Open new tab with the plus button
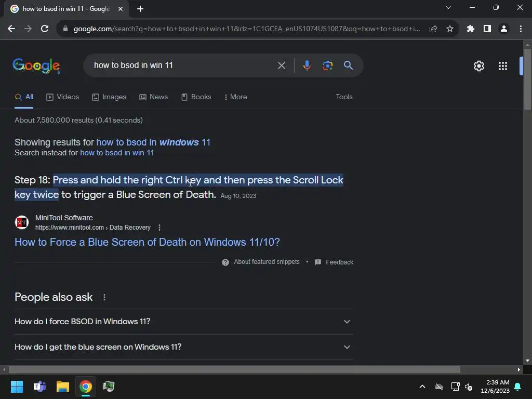Viewport: 532px width, 399px height. (140, 9)
